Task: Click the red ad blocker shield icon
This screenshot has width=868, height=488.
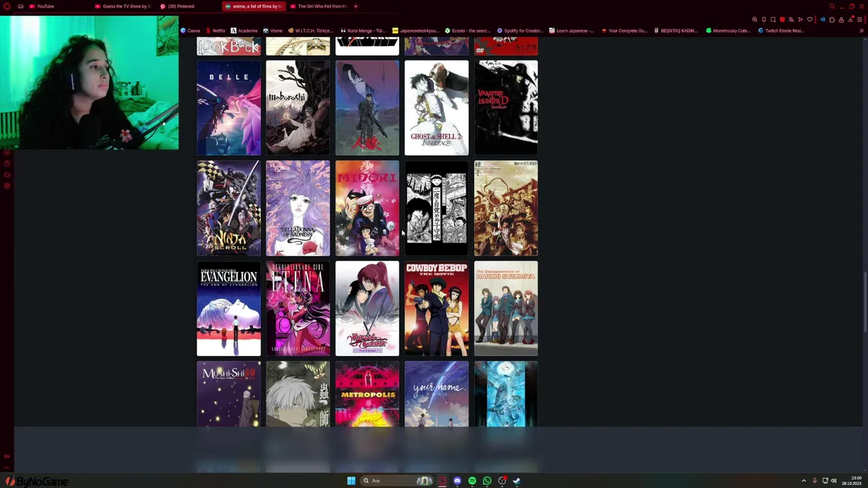Action: click(782, 20)
